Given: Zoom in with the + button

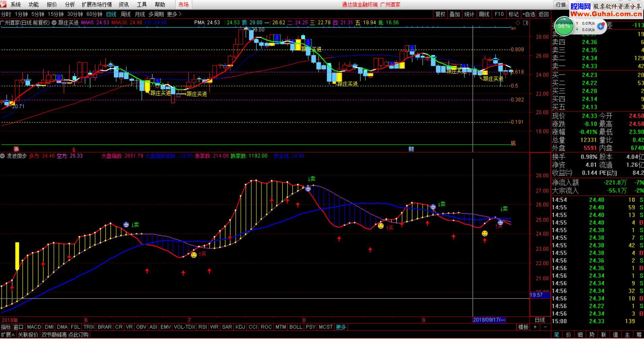Looking at the screenshot, I should click(x=535, y=327).
